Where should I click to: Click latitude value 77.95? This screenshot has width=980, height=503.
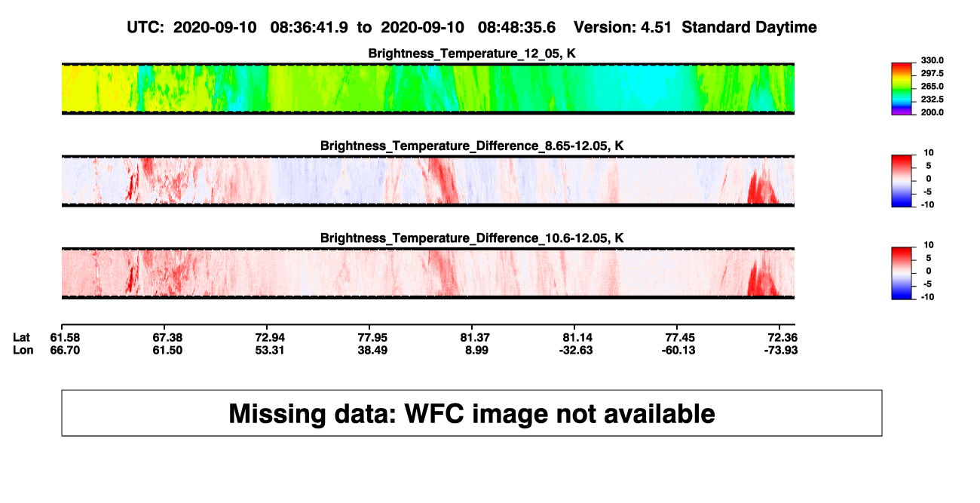click(372, 336)
